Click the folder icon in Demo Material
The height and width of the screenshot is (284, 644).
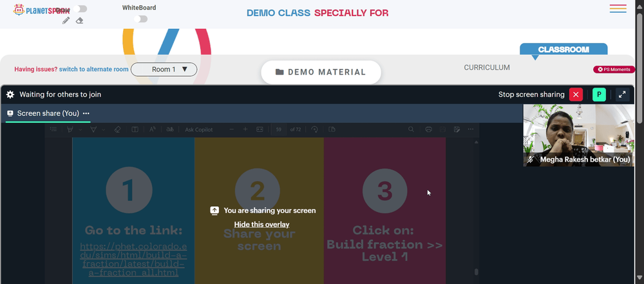tap(279, 72)
